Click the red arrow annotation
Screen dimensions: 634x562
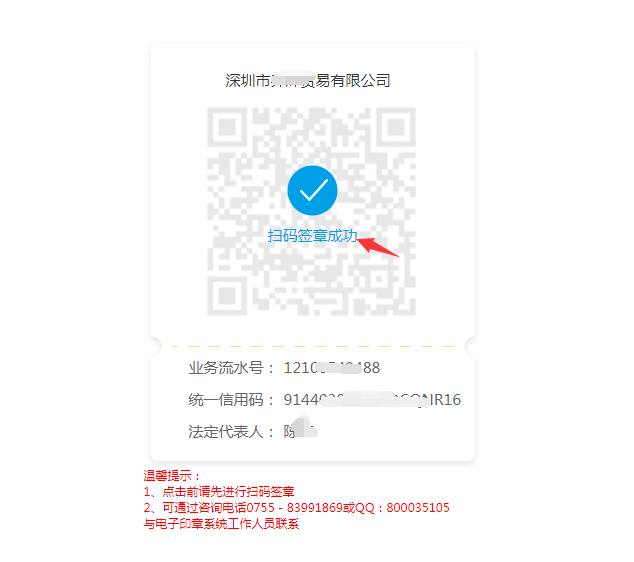378,247
